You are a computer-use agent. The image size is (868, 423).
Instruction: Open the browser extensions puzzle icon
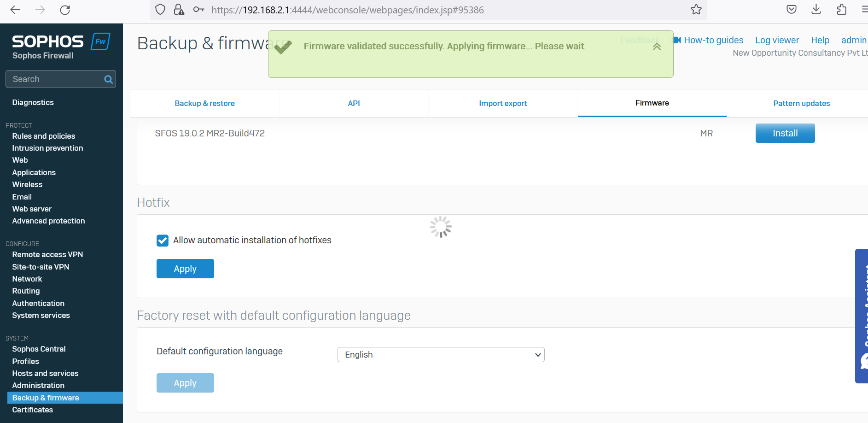(841, 10)
